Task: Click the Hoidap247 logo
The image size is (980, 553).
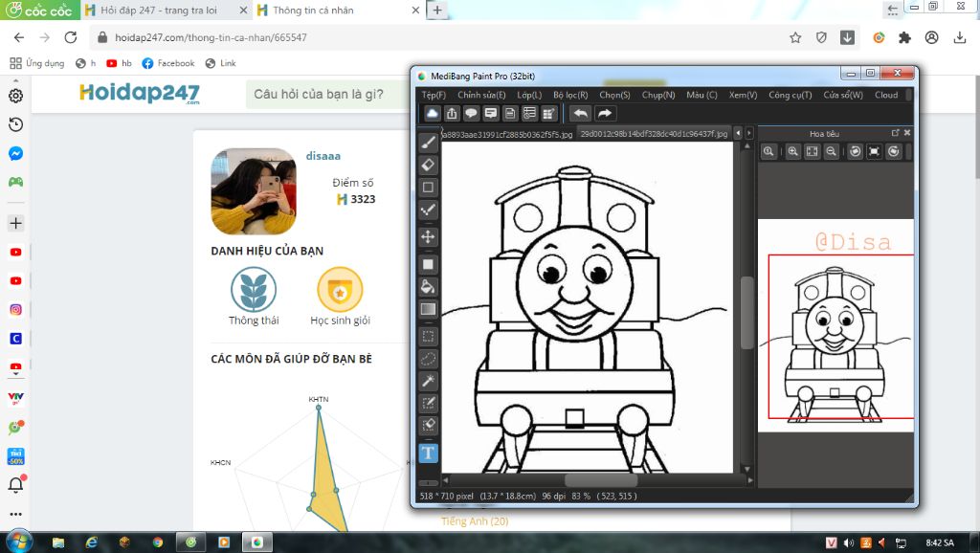Action: pos(140,94)
